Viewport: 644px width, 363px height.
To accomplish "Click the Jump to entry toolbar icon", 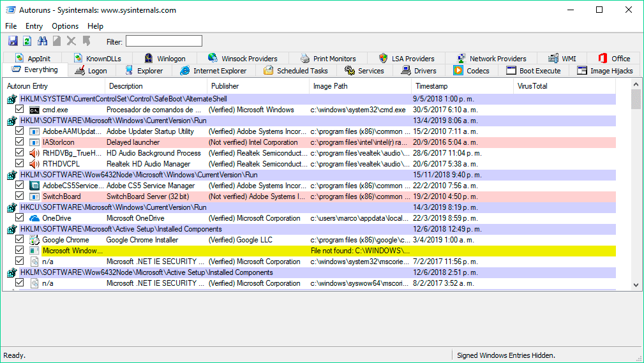I will click(86, 41).
